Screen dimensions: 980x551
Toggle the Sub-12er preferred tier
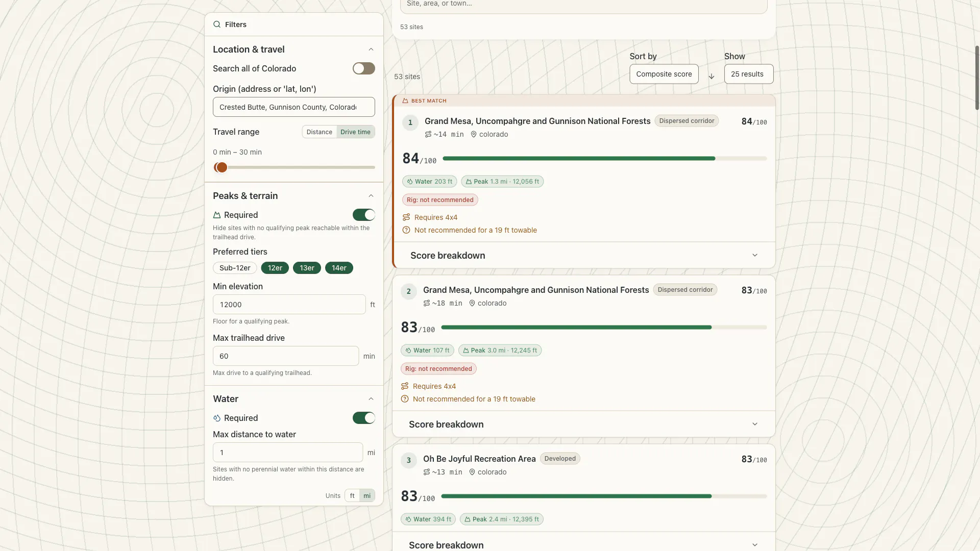(235, 268)
